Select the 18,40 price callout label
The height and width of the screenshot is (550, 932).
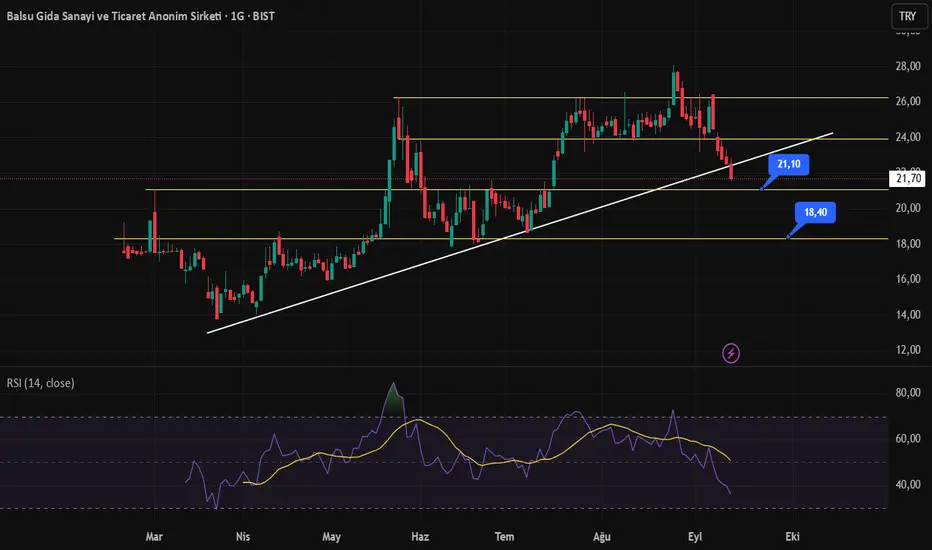(x=816, y=212)
